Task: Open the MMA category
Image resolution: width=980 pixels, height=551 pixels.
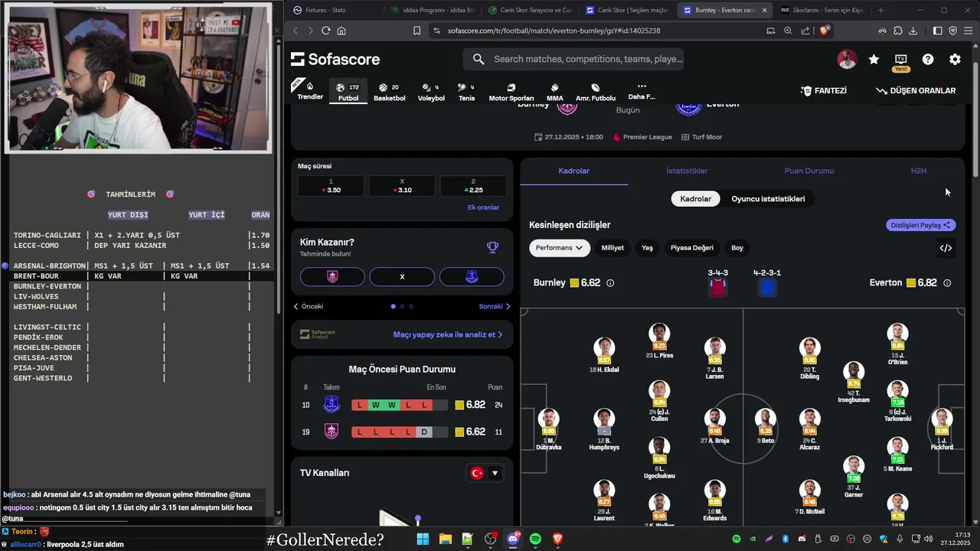Action: click(x=555, y=92)
